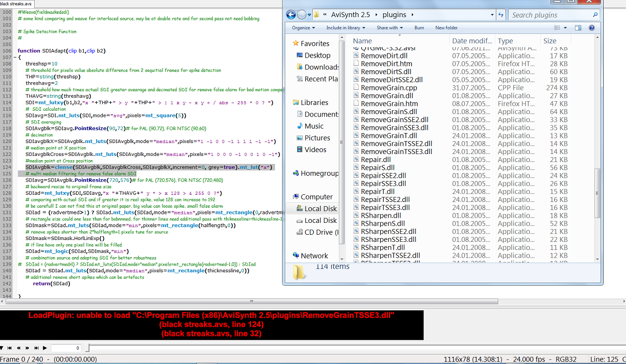Step back one frame in the editor
Viewport: 626px width, 364px height.
[18, 348]
